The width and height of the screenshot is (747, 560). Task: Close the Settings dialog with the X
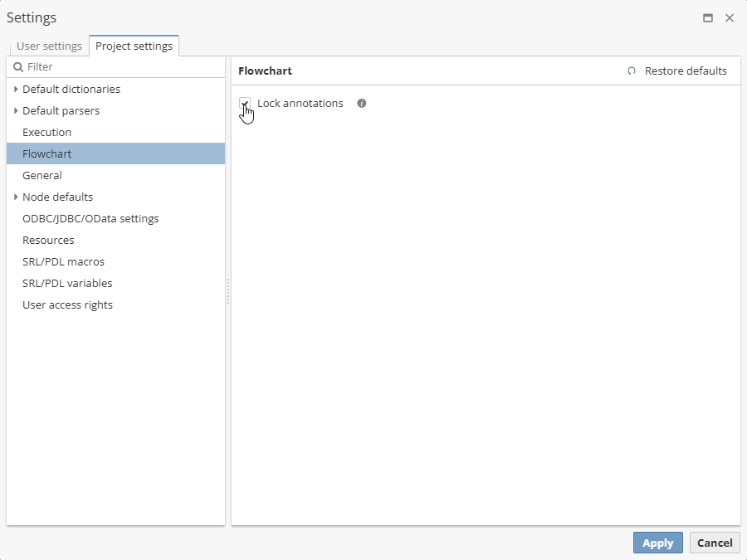pos(730,18)
